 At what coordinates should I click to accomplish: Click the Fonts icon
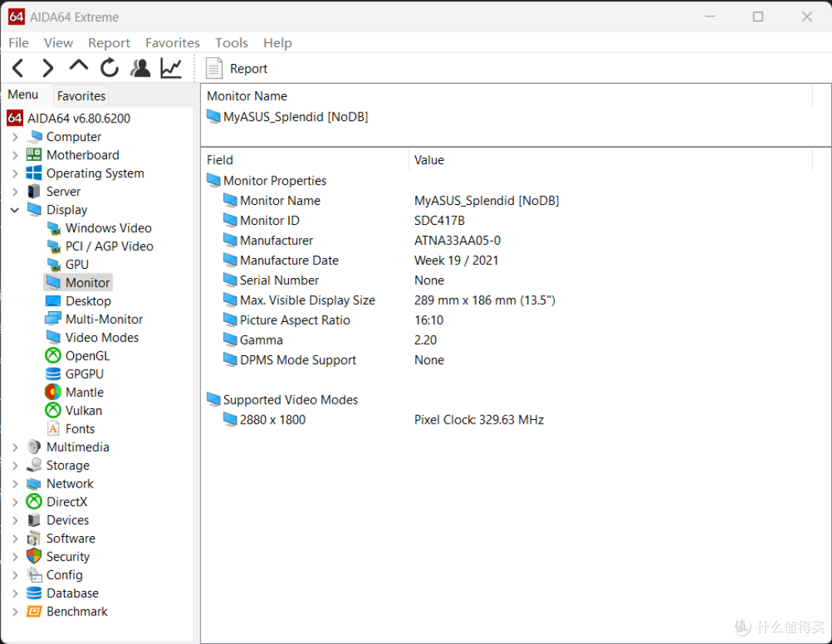pyautogui.click(x=53, y=428)
